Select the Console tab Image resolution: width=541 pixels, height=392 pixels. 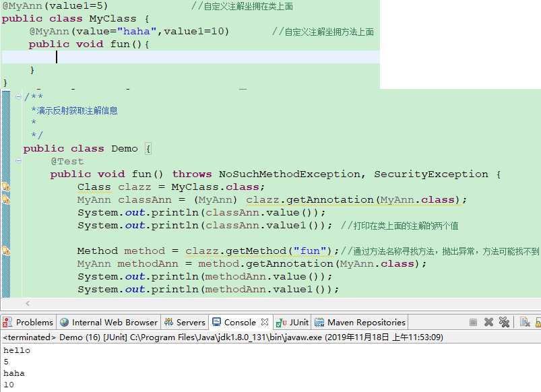(240, 323)
